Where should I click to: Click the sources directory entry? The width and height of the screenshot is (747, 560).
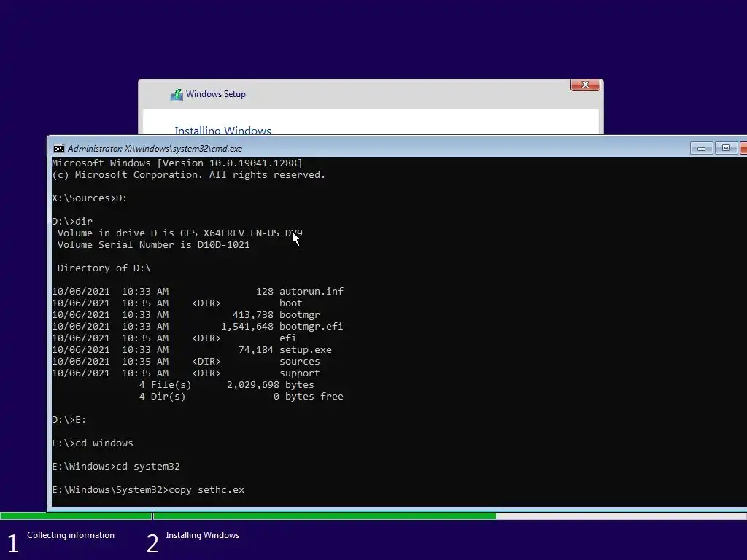coord(186,362)
